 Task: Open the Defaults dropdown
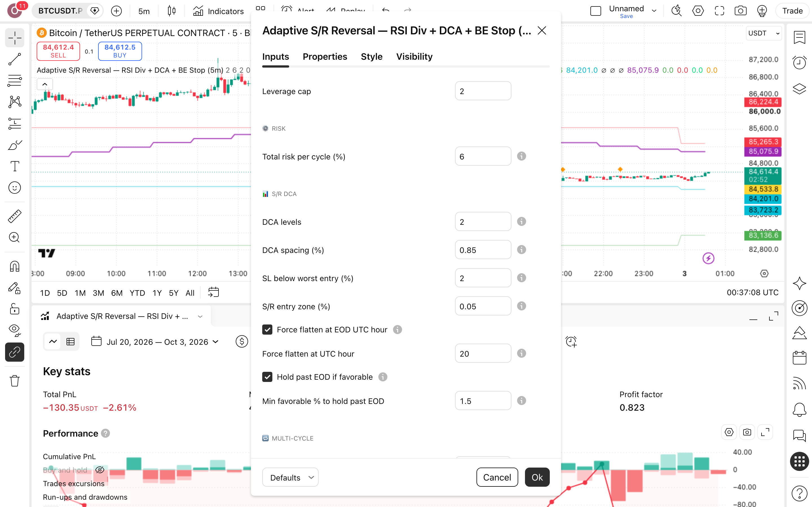coord(290,477)
